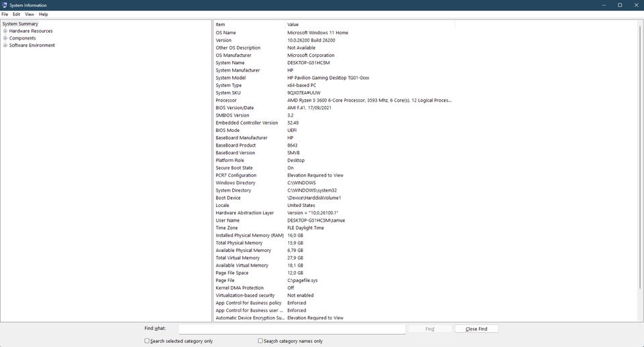Select the System Directory row
The width and height of the screenshot is (644, 347).
click(x=334, y=190)
